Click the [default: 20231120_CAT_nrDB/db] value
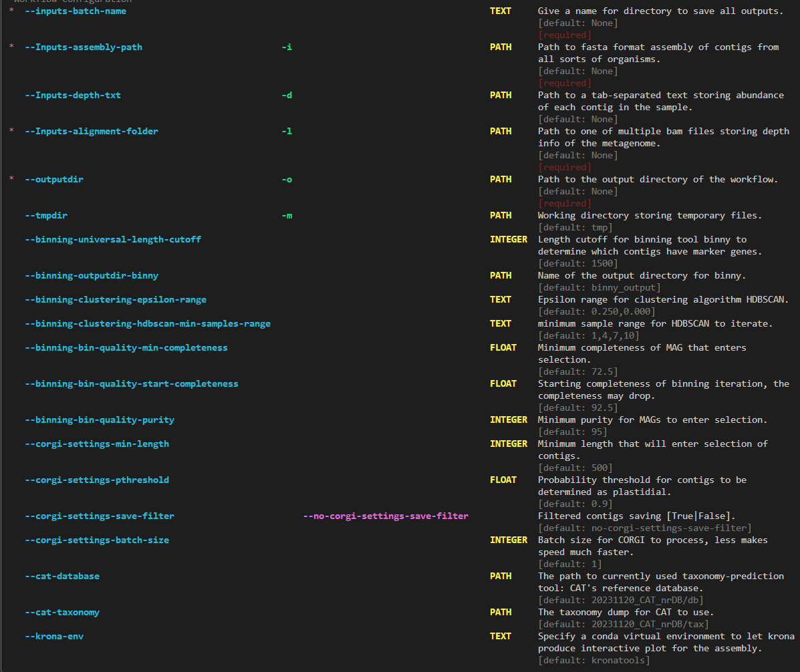Image resolution: width=800 pixels, height=672 pixels. tap(621, 600)
